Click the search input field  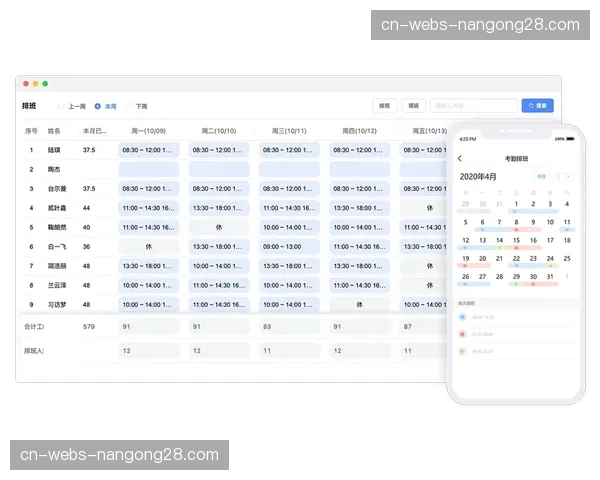[472, 105]
